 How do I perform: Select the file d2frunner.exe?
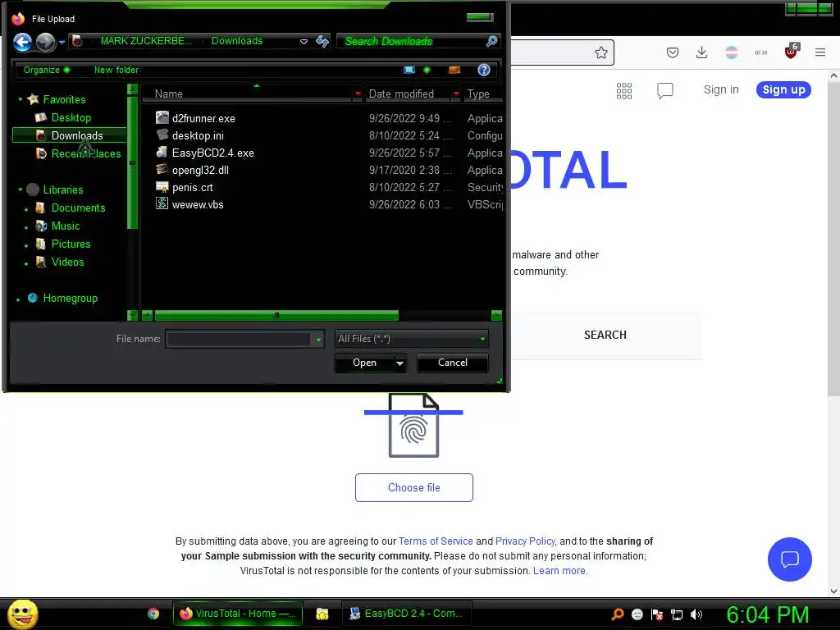pyautogui.click(x=203, y=118)
